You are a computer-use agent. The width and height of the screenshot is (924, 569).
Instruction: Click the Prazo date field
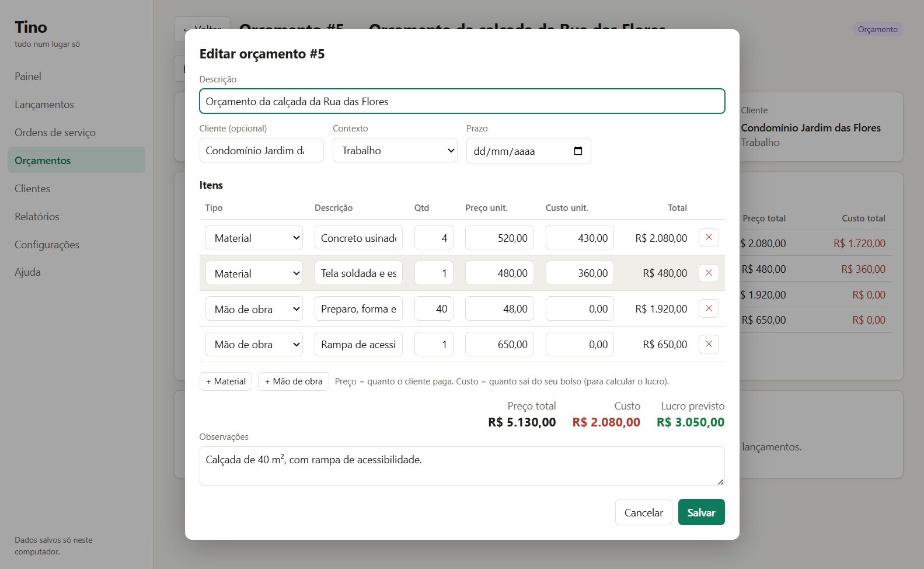529,151
